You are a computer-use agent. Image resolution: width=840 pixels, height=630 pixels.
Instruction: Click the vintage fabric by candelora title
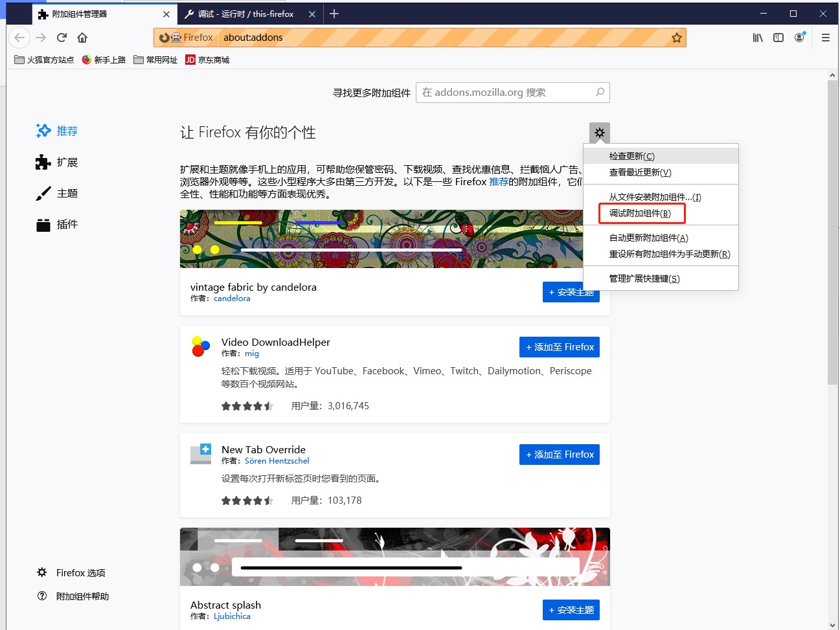click(x=253, y=287)
